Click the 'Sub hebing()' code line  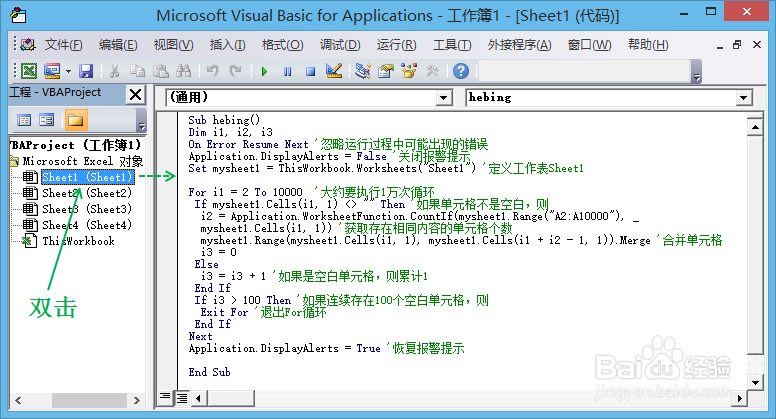tap(224, 120)
